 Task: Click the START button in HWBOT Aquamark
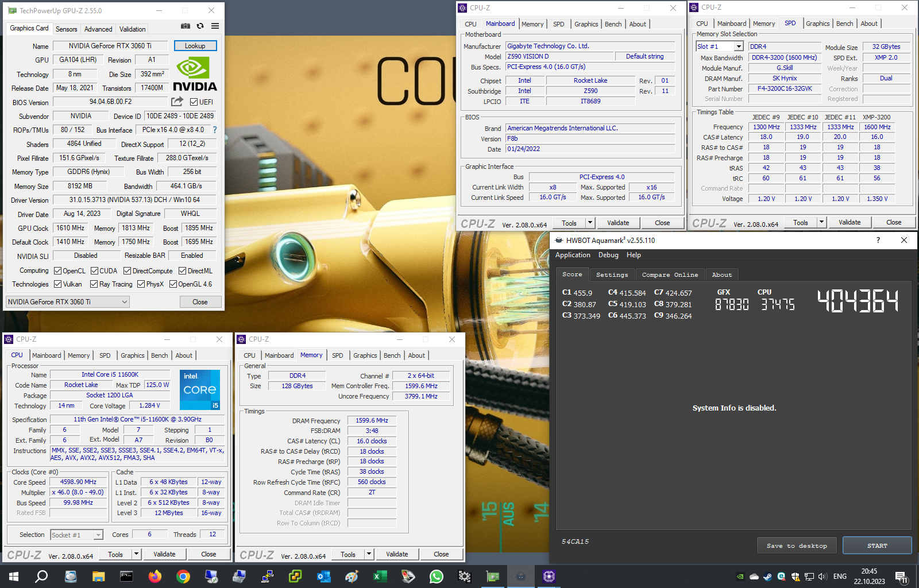point(877,546)
